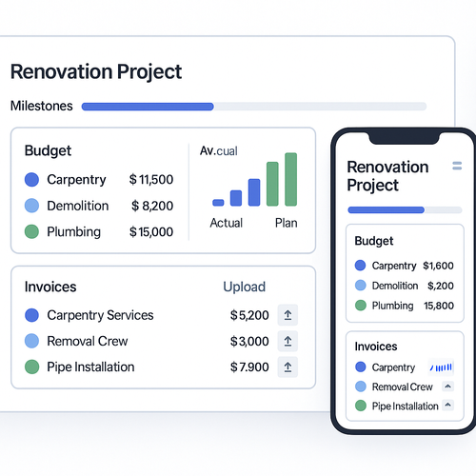476x476 pixels.
Task: Click the phone 15,800 Plumbing amount
Action: click(439, 306)
